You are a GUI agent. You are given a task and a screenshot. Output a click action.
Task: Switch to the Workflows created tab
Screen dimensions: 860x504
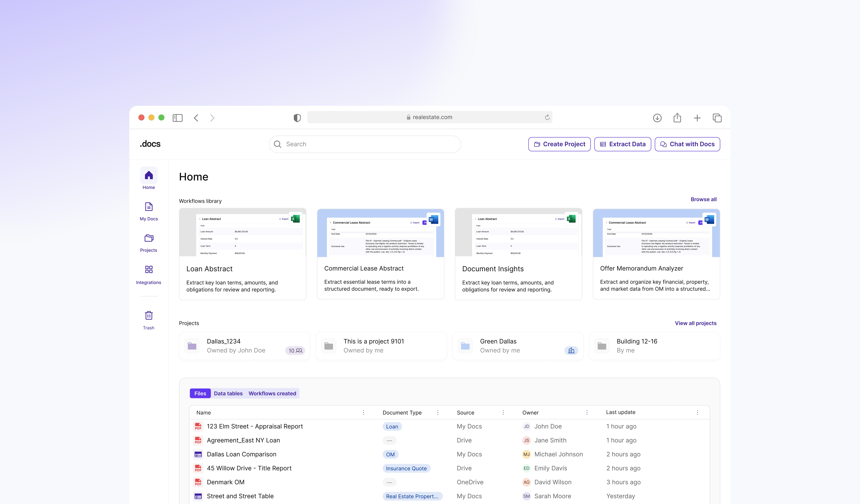[272, 393]
